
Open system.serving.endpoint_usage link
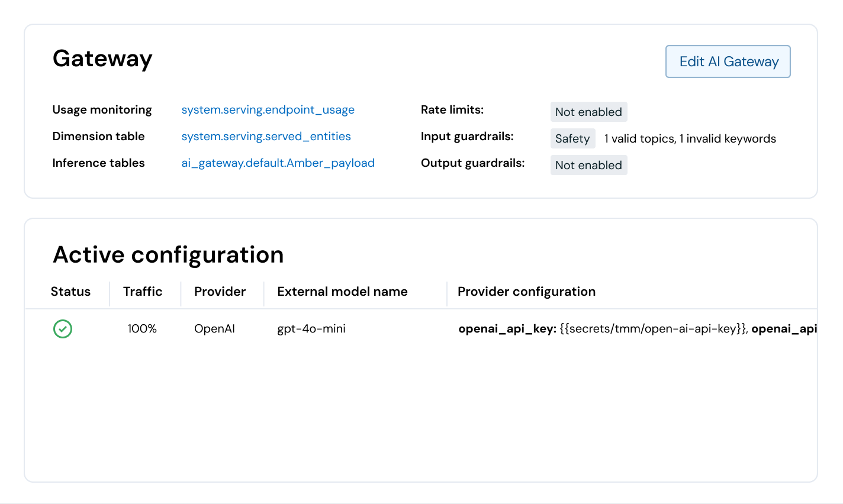click(268, 110)
